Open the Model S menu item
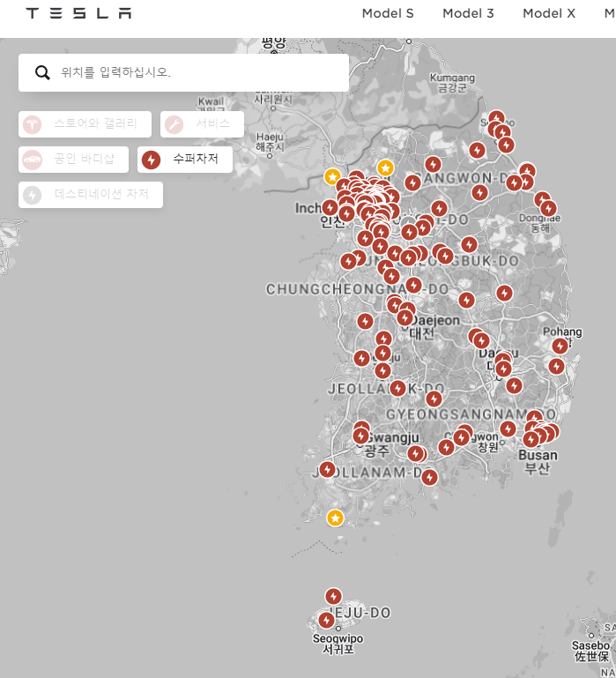616x678 pixels. [x=387, y=13]
